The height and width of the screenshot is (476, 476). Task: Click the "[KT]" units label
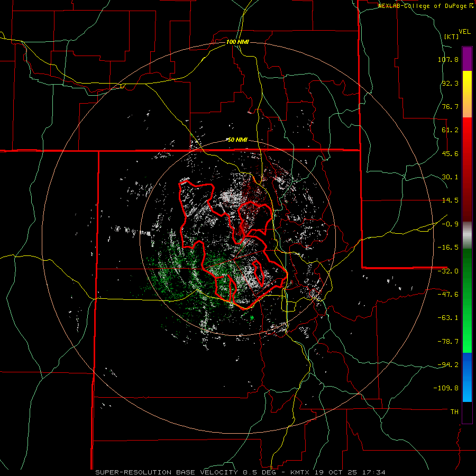452,36
